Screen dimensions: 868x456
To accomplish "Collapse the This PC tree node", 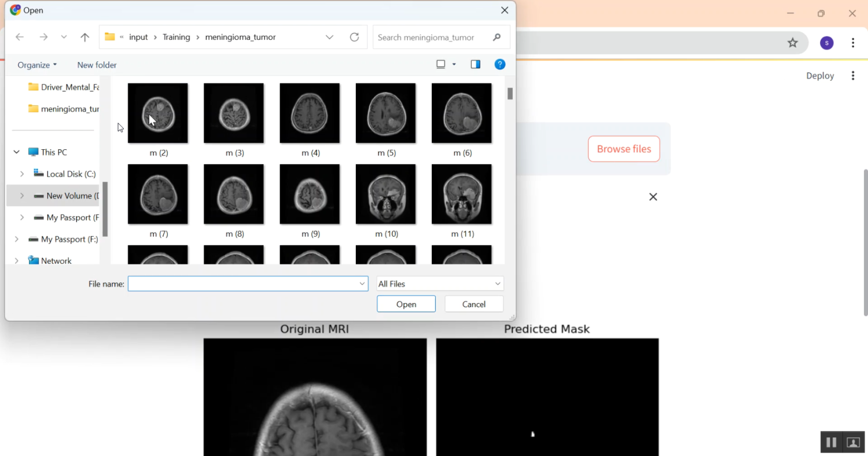I will pos(16,152).
